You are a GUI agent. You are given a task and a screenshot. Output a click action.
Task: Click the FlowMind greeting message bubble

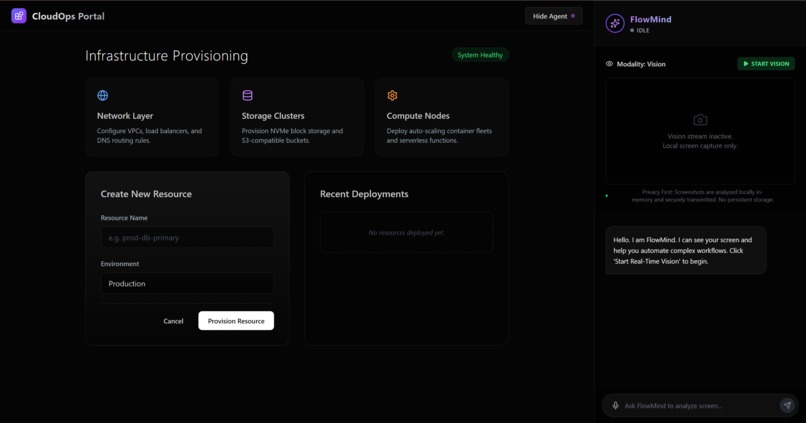click(x=686, y=250)
